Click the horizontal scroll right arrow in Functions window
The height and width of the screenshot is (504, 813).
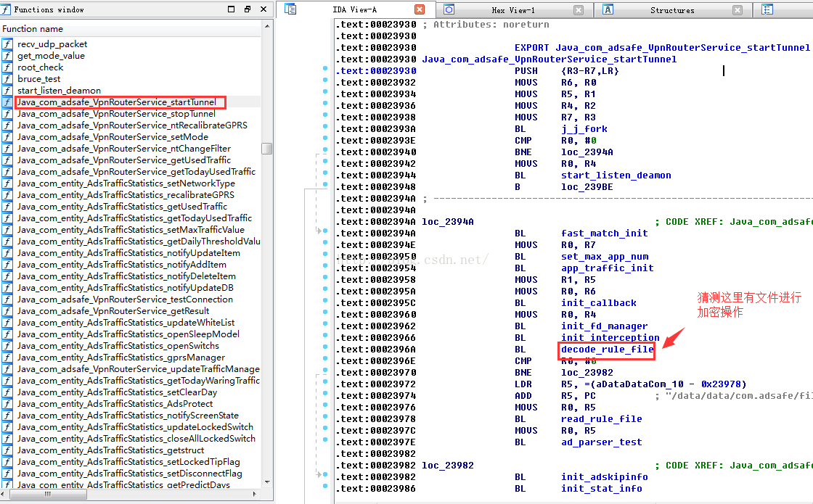pyautogui.click(x=255, y=494)
